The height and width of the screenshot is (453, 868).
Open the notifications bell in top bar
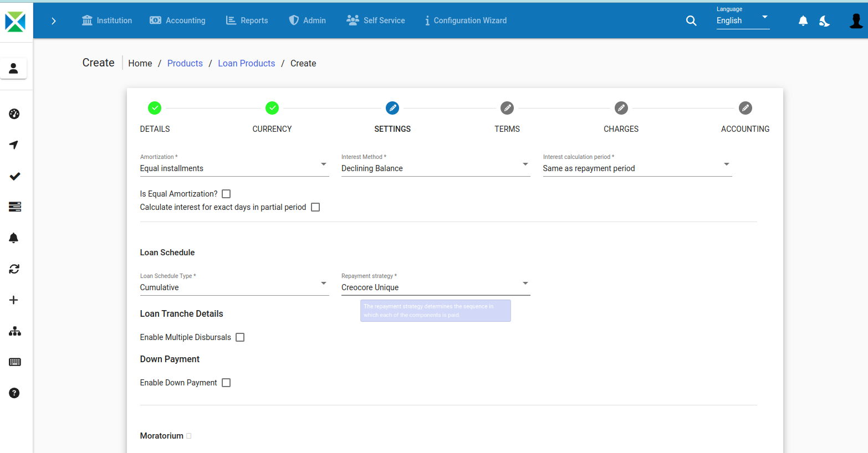803,21
